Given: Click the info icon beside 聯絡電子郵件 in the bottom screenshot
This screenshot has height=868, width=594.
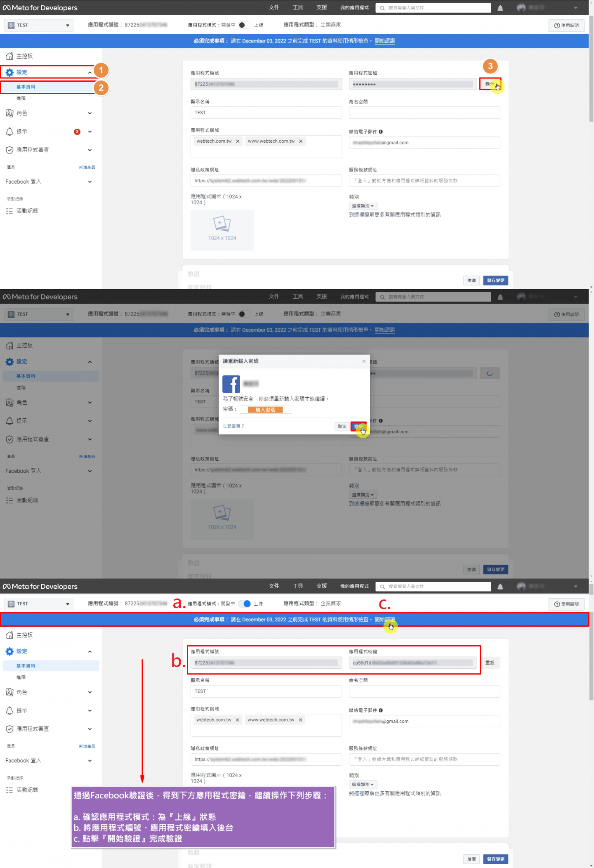Looking at the screenshot, I should coord(381,710).
